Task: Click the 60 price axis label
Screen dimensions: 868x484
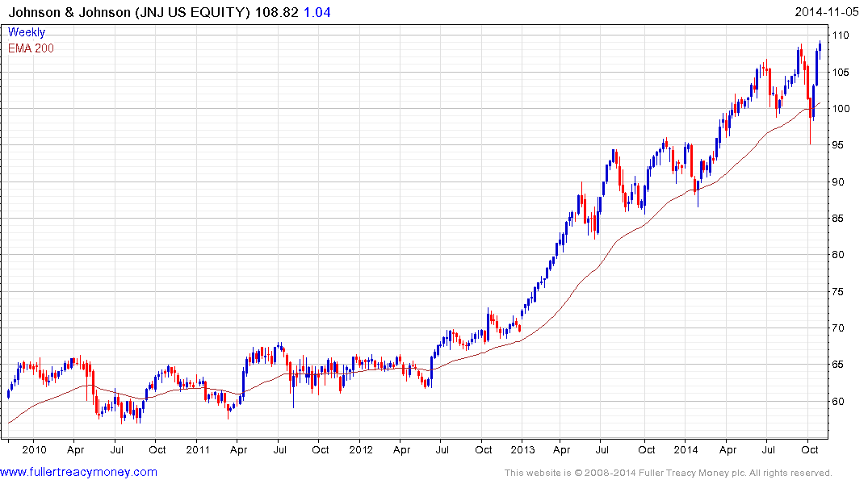Action: coord(838,402)
